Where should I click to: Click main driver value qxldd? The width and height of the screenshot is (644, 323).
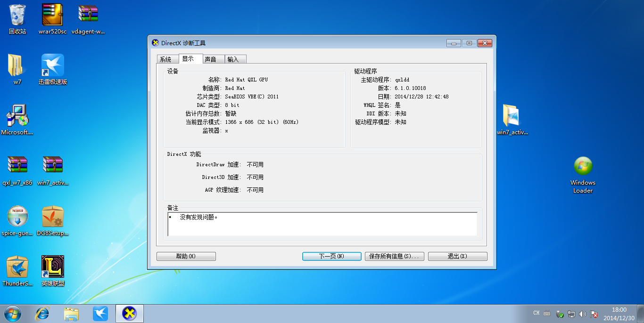(402, 80)
